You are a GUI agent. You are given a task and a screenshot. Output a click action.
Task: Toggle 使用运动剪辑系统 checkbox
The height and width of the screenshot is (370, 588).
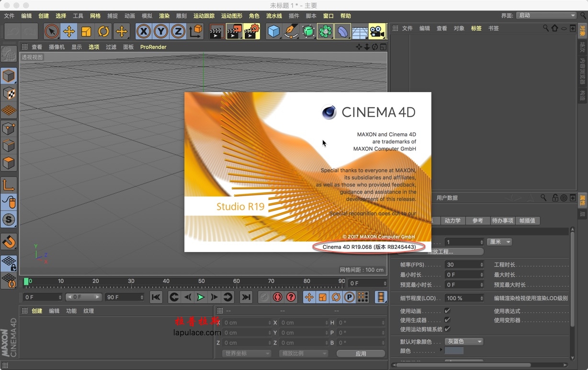[447, 329]
